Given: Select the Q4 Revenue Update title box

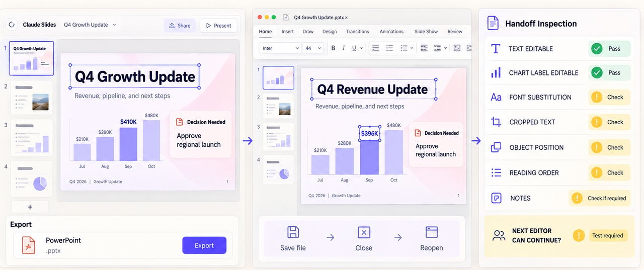Looking at the screenshot, I should 373,89.
